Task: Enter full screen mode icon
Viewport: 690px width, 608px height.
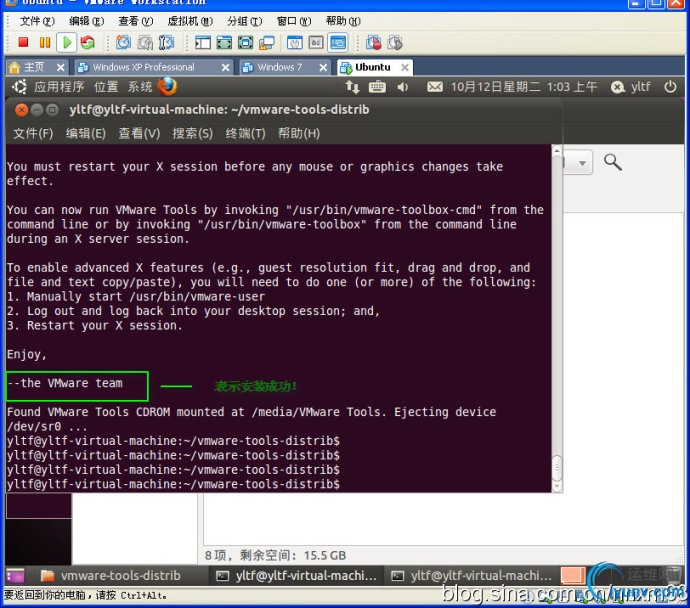Action: 246,42
